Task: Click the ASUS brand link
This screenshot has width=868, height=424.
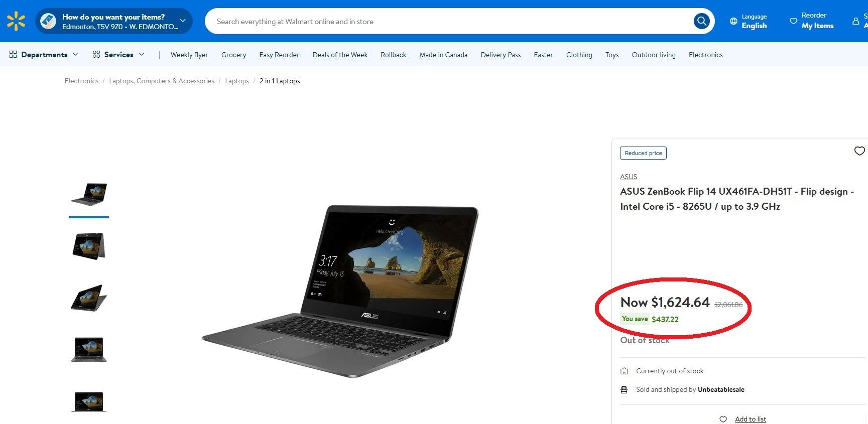Action: coord(628,177)
